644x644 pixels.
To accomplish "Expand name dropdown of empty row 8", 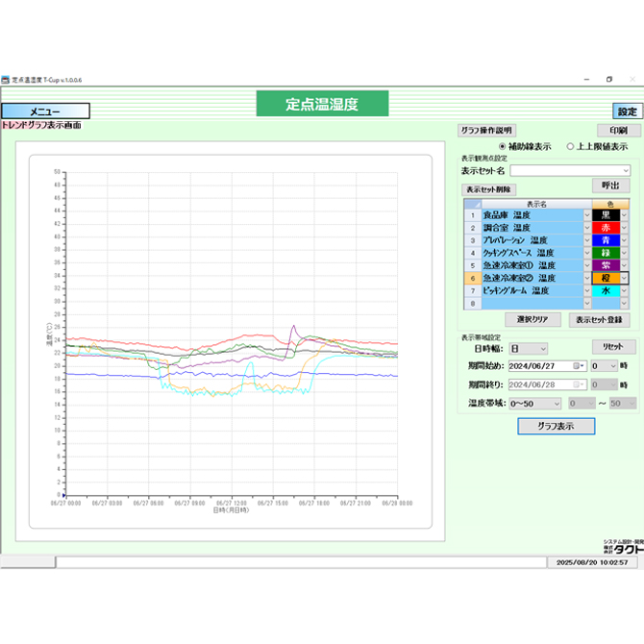I will pyautogui.click(x=587, y=304).
